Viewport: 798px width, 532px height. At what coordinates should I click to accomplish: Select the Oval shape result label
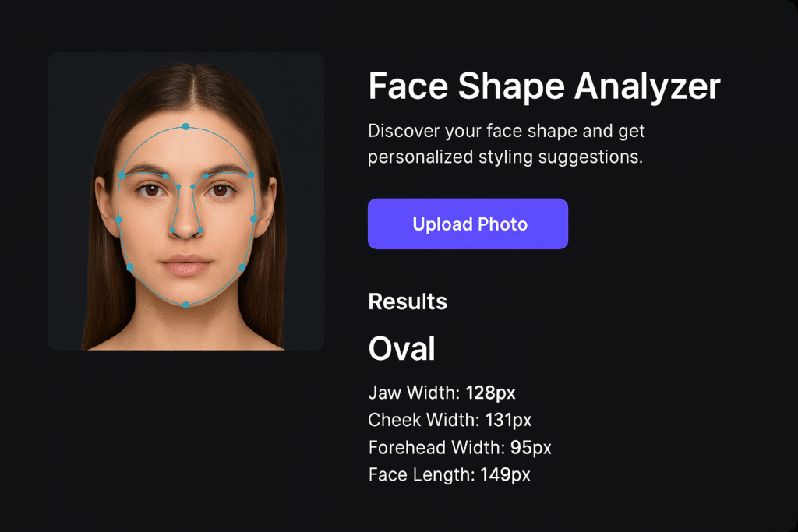pyautogui.click(x=401, y=348)
